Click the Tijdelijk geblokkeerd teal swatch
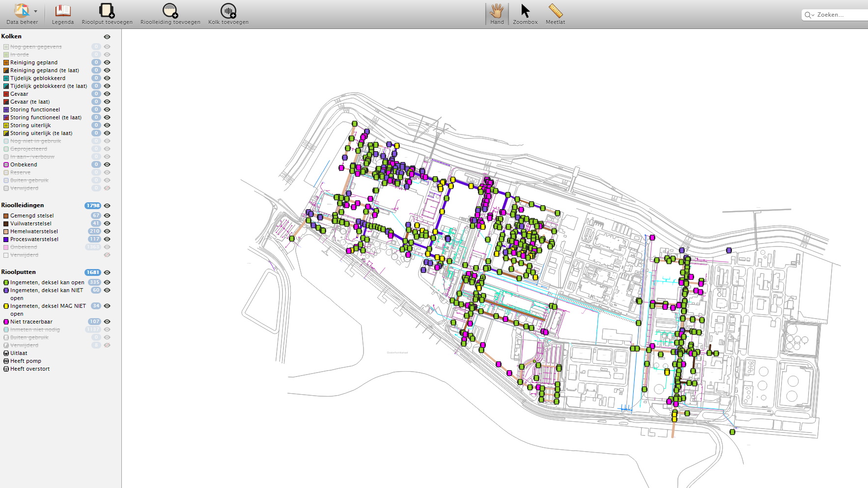 point(6,78)
